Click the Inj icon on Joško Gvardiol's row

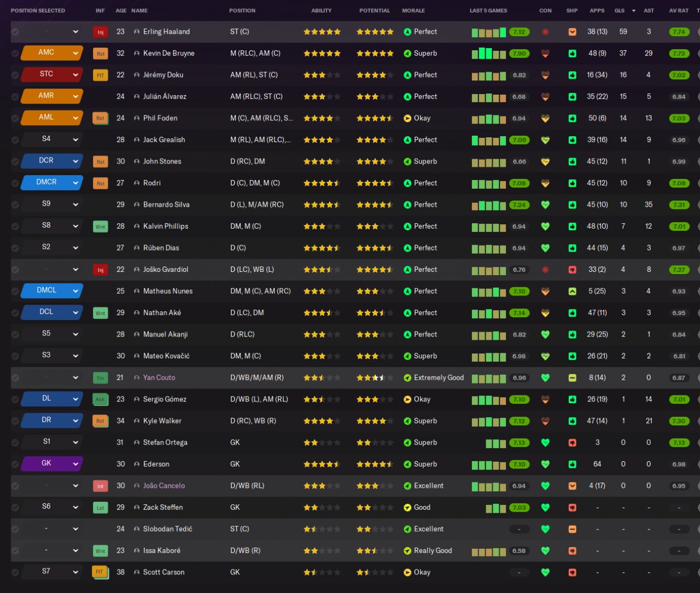(x=101, y=270)
